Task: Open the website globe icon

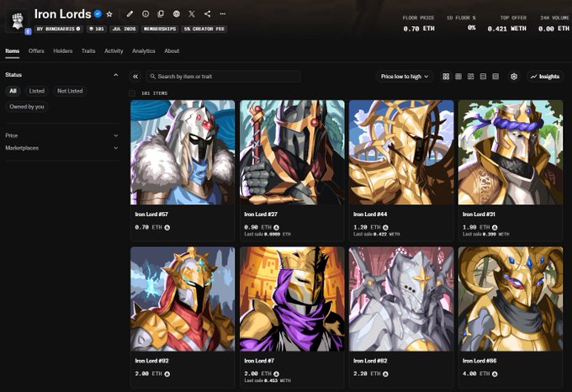Action: coord(176,13)
